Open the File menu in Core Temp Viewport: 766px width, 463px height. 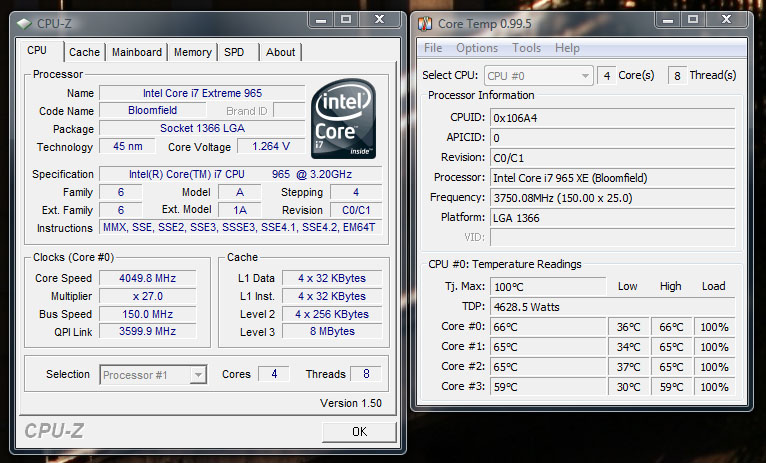(433, 48)
